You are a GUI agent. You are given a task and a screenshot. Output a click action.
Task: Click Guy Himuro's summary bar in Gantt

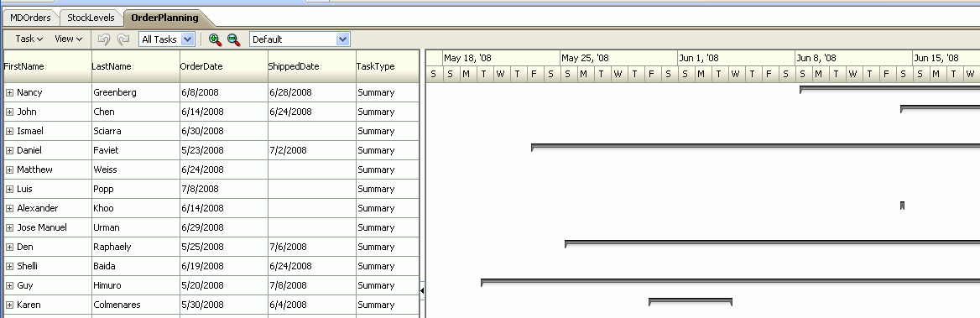point(731,281)
